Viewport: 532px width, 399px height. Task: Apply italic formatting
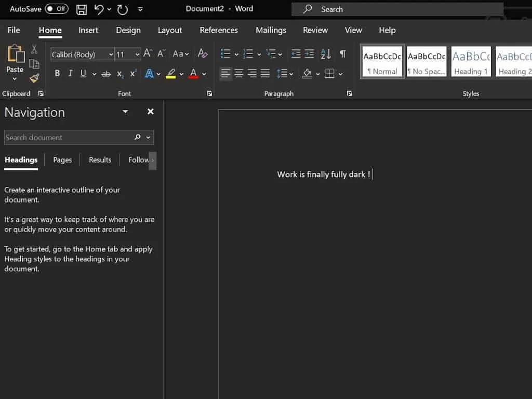pyautogui.click(x=70, y=73)
